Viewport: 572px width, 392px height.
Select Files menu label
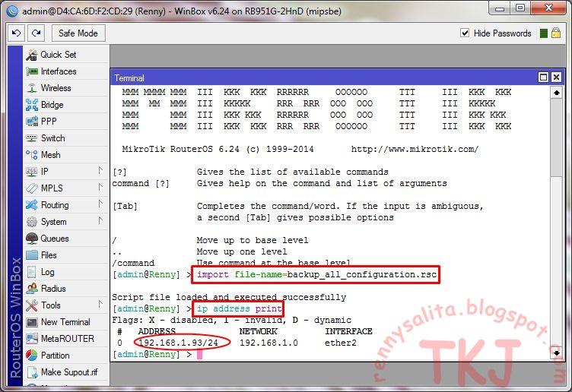pyautogui.click(x=49, y=255)
